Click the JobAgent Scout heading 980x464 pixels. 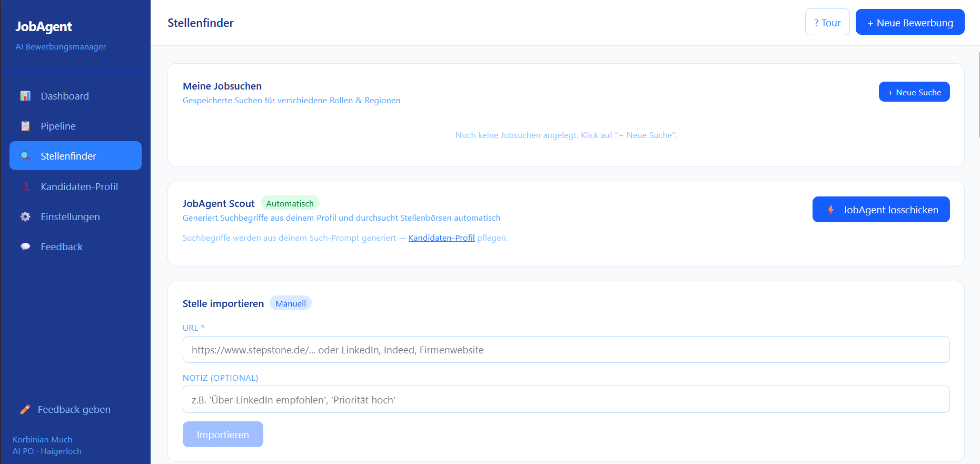point(219,203)
